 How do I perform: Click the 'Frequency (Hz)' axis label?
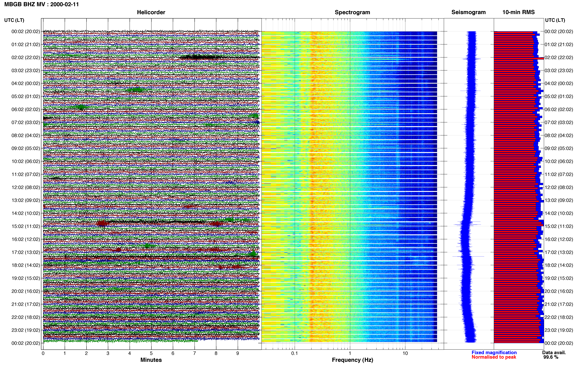click(352, 360)
